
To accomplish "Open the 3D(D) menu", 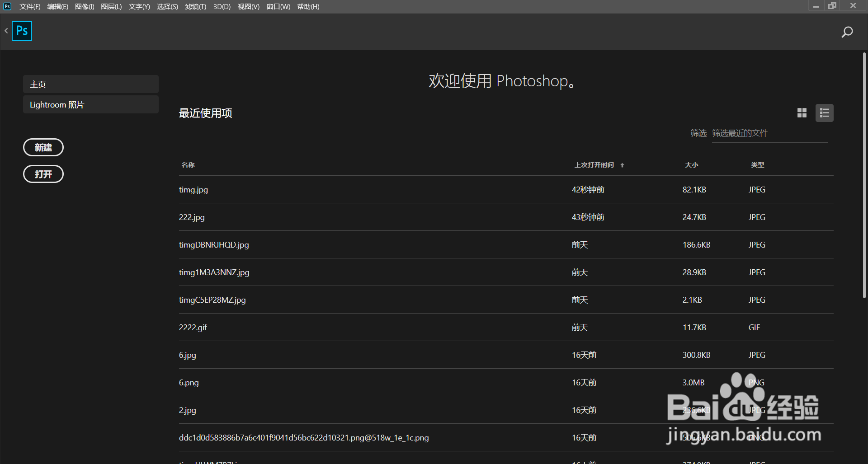I will 222,6.
